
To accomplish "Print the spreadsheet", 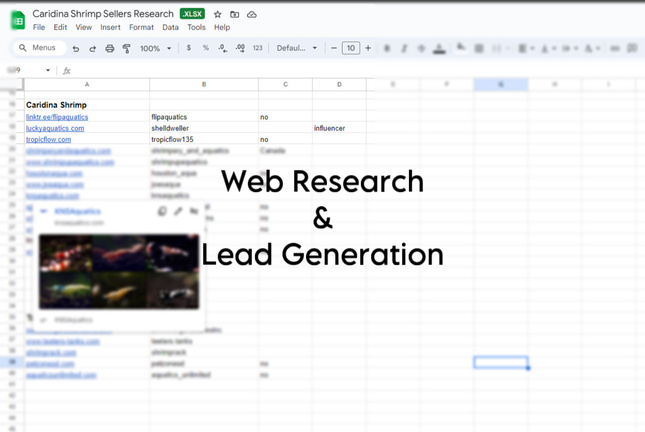I will (x=109, y=49).
